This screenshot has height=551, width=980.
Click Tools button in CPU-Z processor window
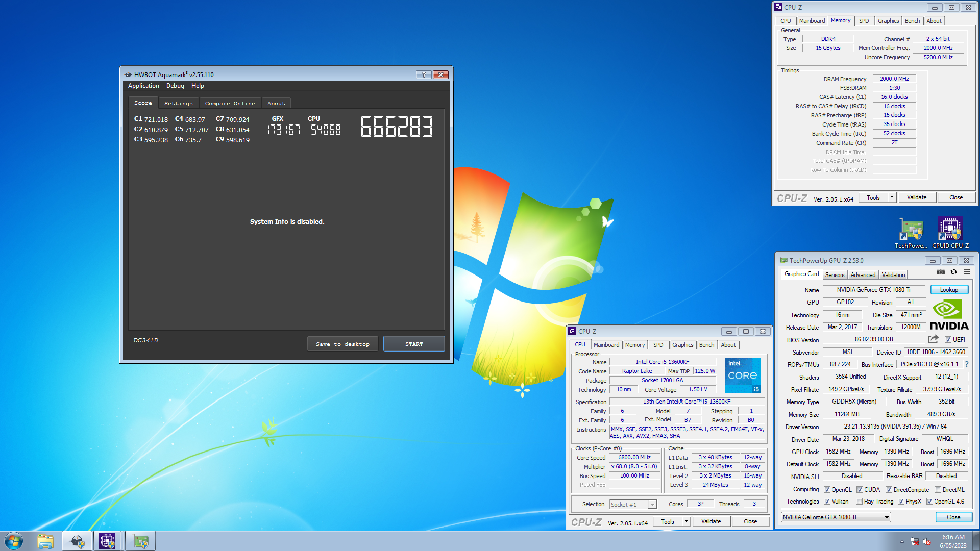coord(668,521)
